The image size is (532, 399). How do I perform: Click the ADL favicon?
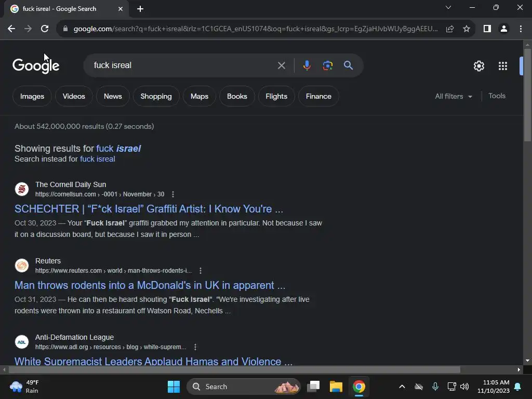22,342
